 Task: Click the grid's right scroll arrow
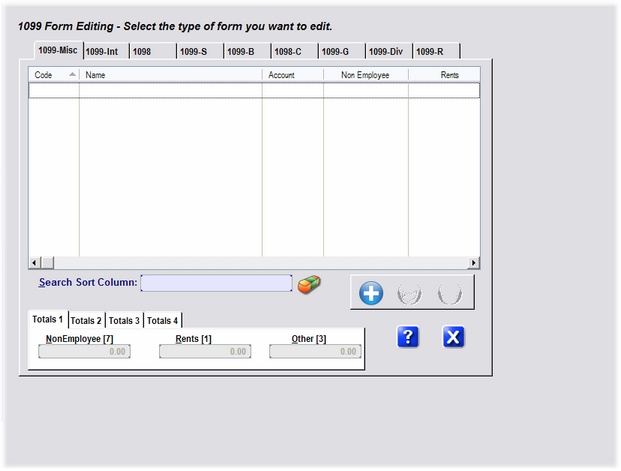click(x=474, y=263)
